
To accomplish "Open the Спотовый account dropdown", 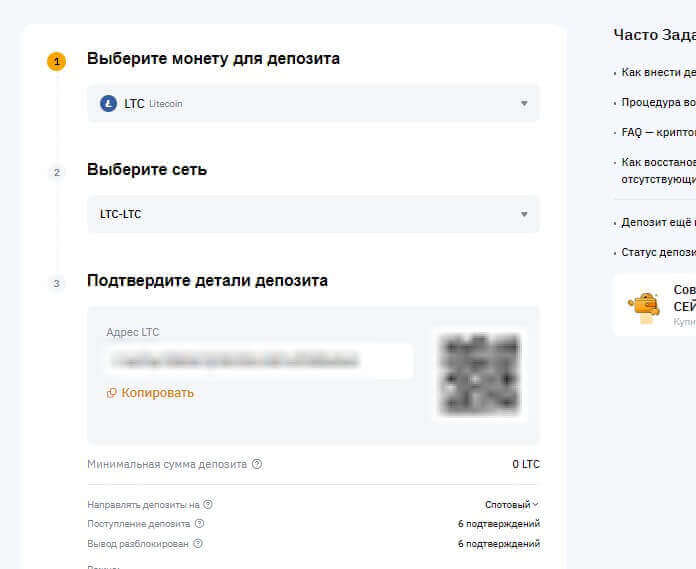I will pos(511,505).
